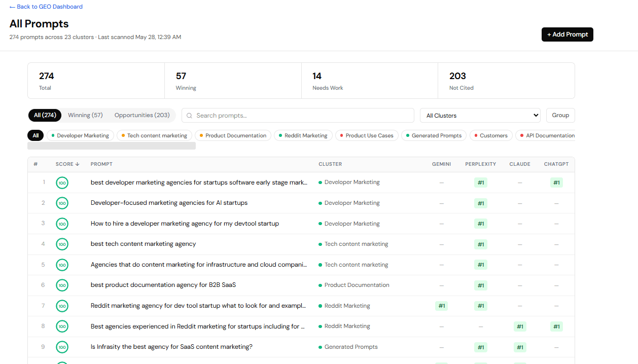The image size is (638, 364).
Task: Click Product Documentation cluster in row 6
Action: (x=354, y=285)
